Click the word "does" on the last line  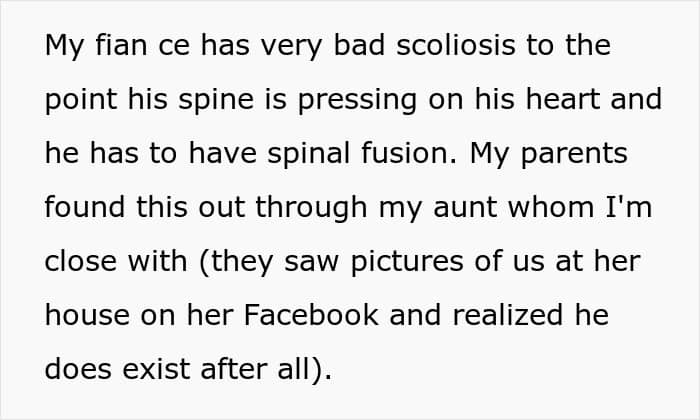coord(76,368)
